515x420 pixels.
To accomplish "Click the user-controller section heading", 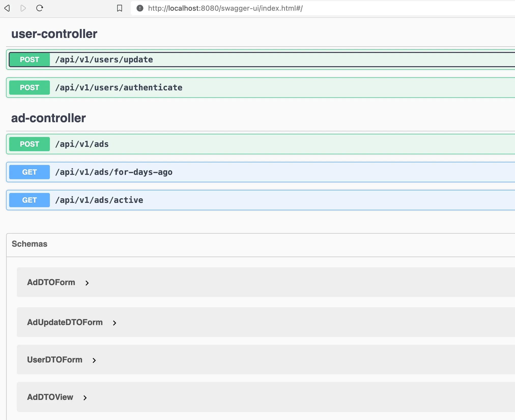I will click(54, 33).
